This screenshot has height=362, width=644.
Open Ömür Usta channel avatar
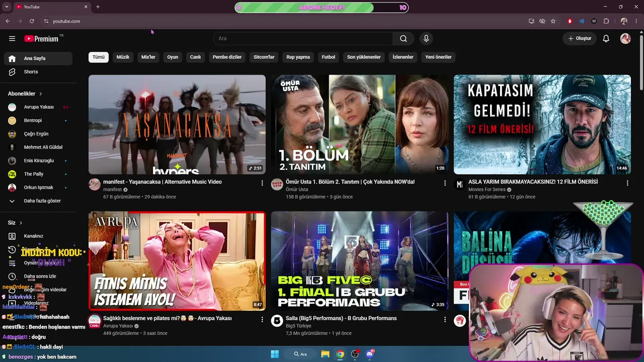coord(277,185)
